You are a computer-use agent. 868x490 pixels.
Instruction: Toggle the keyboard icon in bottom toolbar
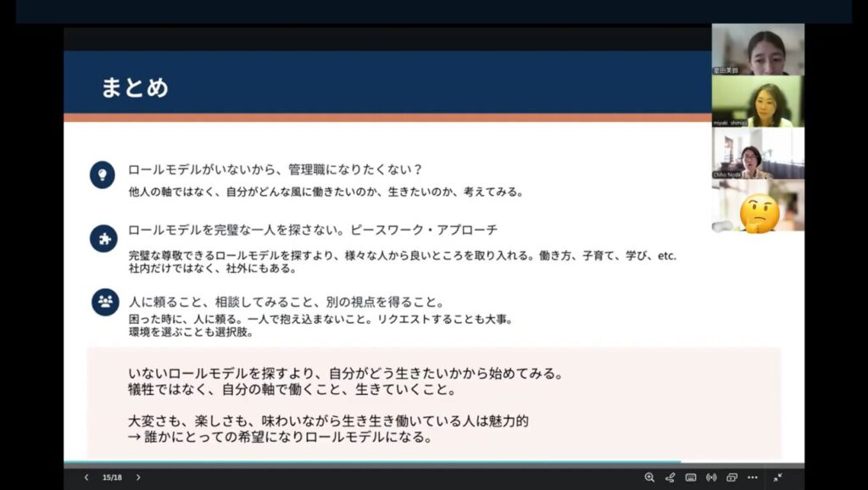pyautogui.click(x=691, y=477)
